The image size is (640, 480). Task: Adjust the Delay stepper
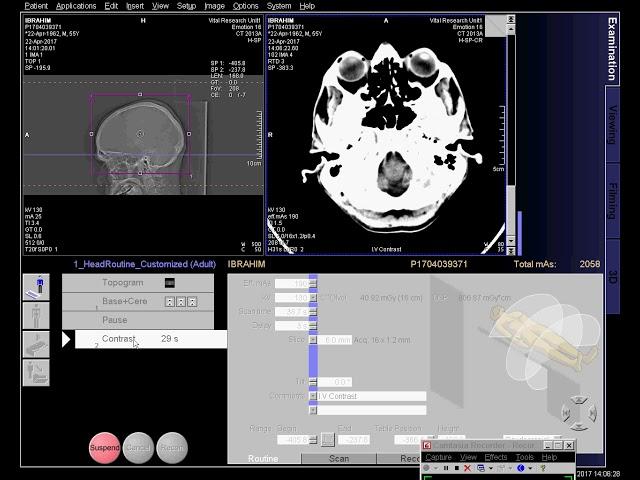pos(313,326)
